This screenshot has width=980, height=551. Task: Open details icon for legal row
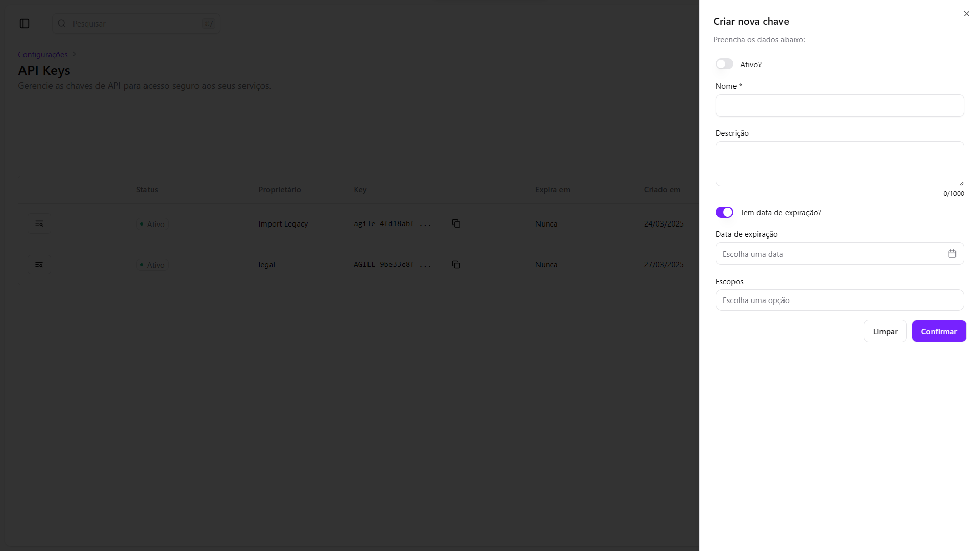coord(39,264)
